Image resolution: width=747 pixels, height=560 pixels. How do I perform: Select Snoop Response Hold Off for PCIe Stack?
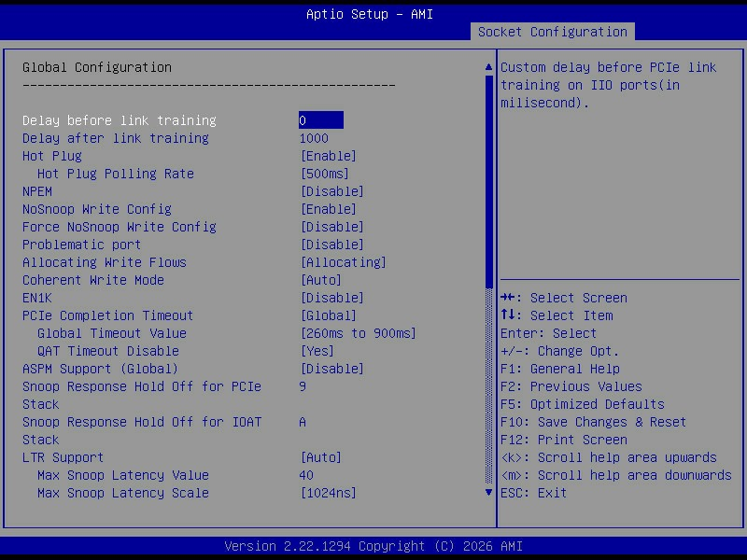pyautogui.click(x=142, y=395)
